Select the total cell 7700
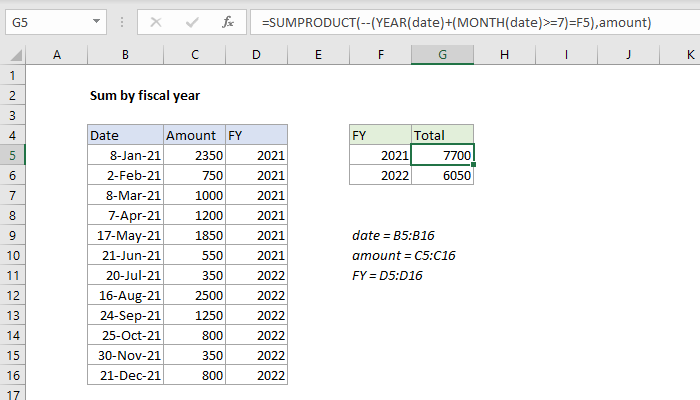The height and width of the screenshot is (400, 700). click(442, 155)
